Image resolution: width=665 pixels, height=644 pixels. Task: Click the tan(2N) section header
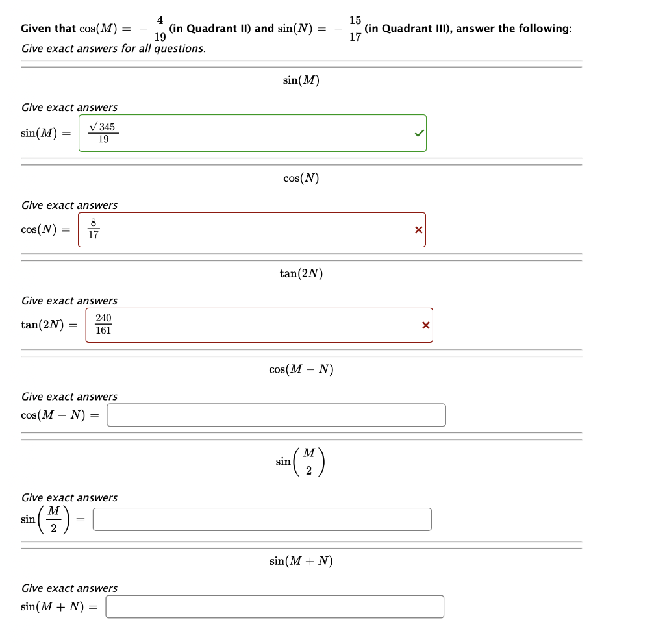(x=301, y=273)
